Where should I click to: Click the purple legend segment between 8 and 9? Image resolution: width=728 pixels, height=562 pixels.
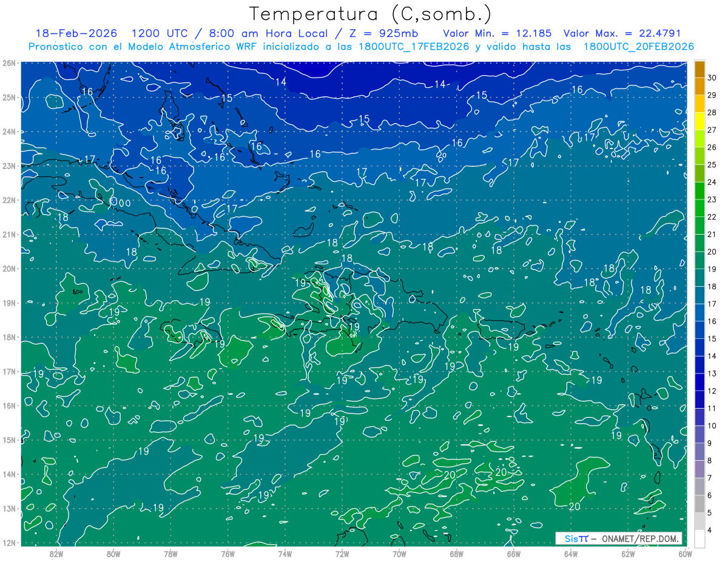point(699,452)
